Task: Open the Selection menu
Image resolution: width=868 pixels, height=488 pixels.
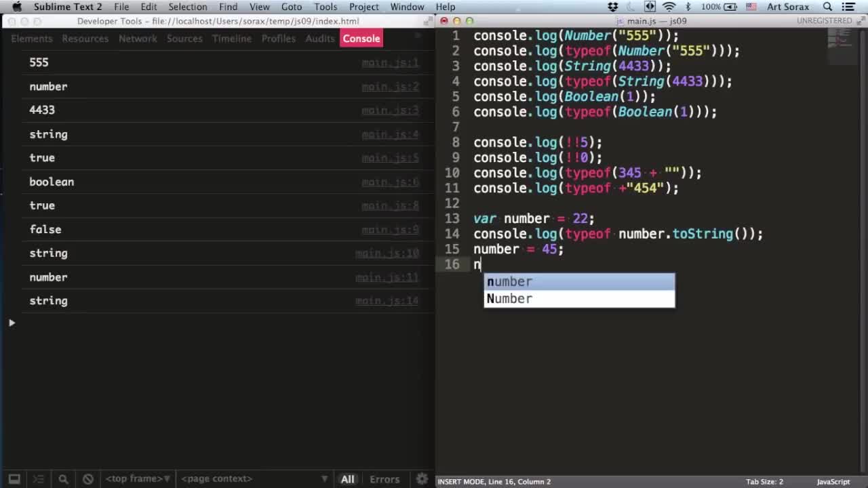Action: click(x=188, y=7)
